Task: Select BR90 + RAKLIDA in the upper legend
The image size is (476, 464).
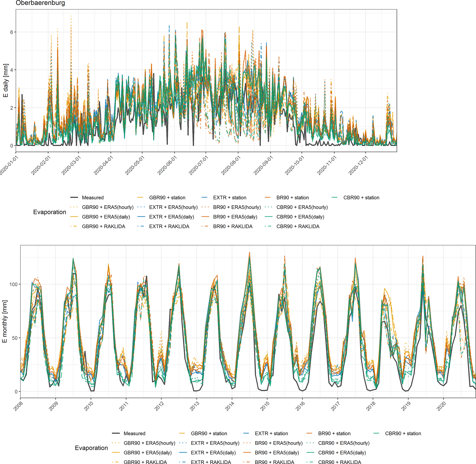Action: [233, 226]
